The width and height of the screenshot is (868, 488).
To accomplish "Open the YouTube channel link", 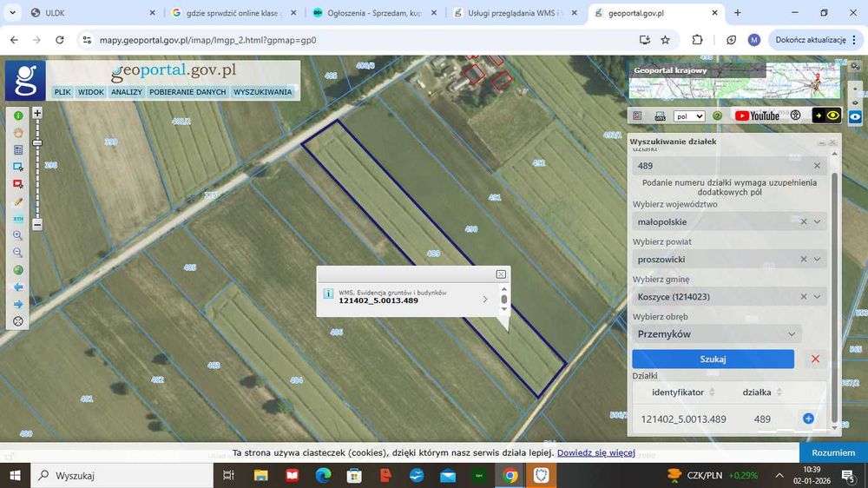I will click(757, 115).
